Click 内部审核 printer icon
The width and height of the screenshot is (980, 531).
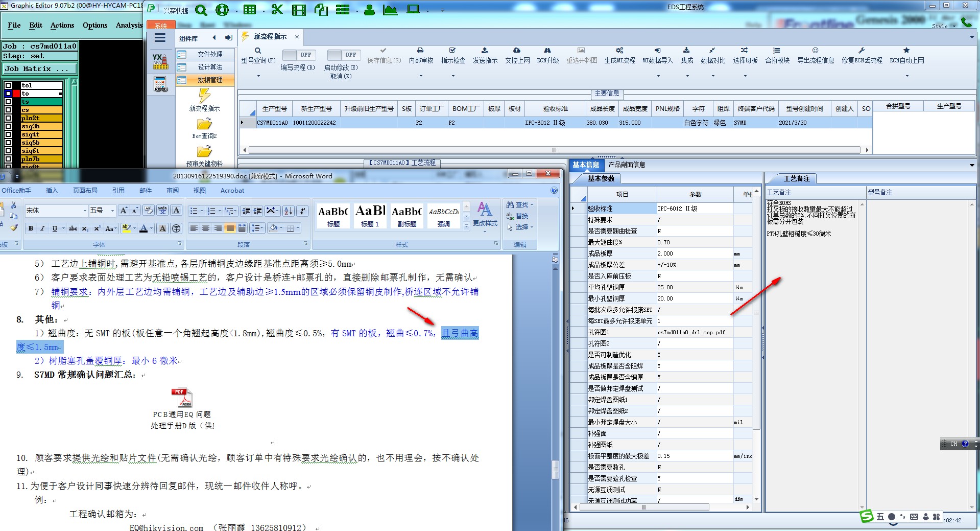(x=420, y=51)
